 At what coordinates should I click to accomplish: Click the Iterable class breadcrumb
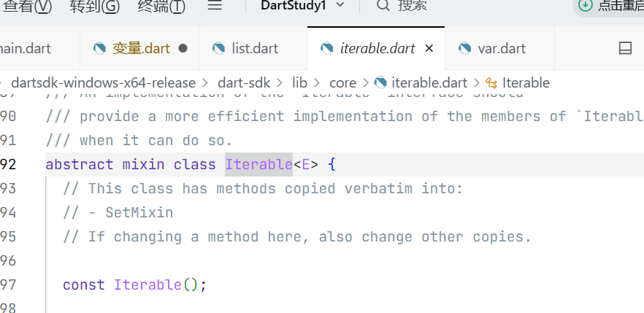(526, 83)
